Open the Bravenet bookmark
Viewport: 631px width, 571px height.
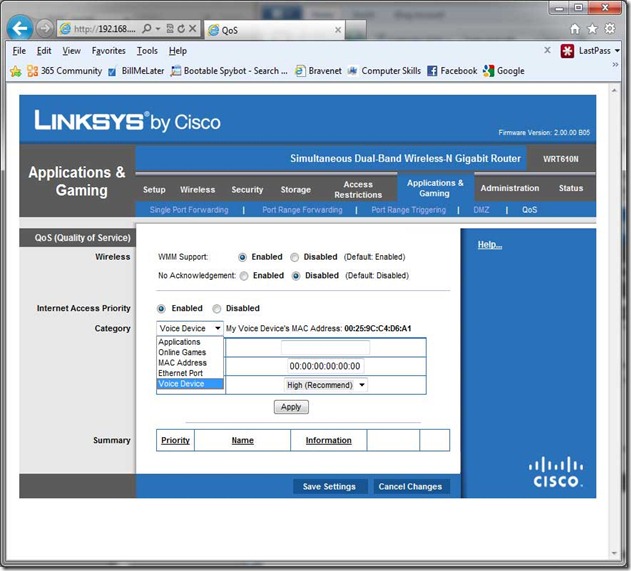(x=318, y=71)
